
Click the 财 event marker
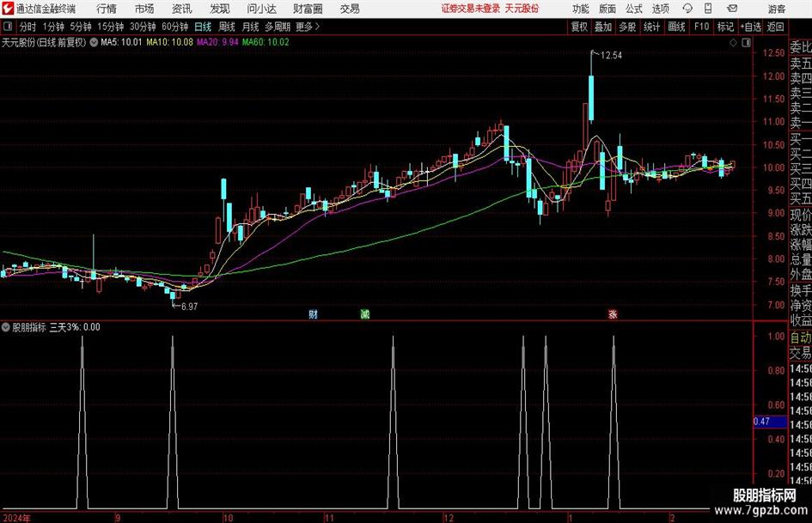tap(313, 314)
